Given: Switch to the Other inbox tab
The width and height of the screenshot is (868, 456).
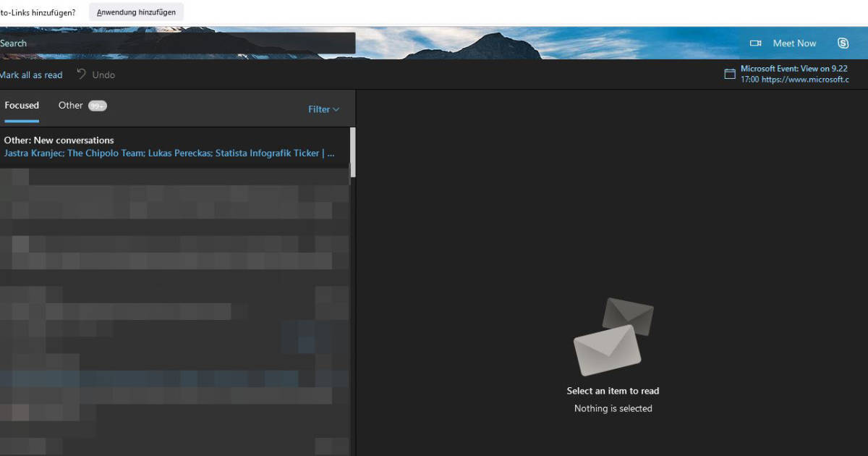Looking at the screenshot, I should coord(70,105).
